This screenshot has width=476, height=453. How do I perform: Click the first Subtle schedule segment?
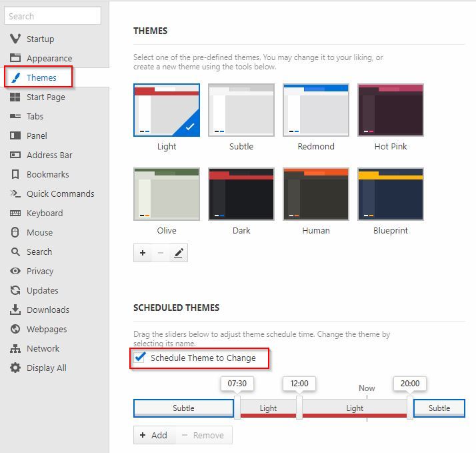pos(183,408)
